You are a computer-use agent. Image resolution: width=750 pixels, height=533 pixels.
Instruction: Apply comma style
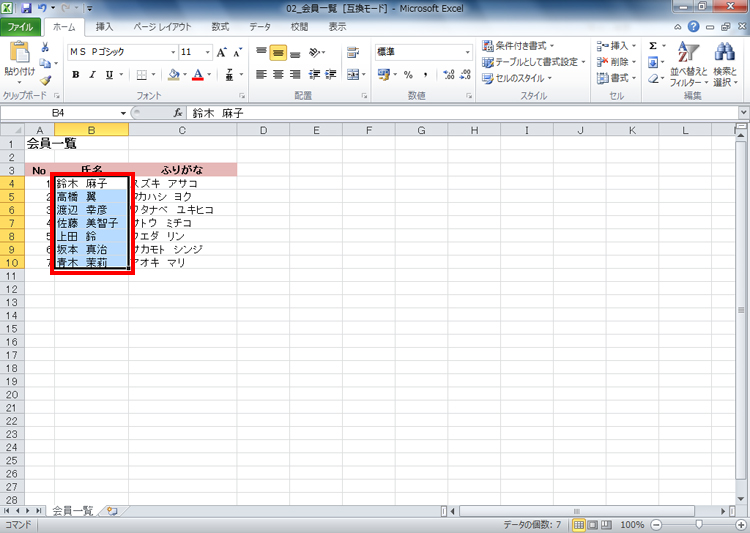click(425, 75)
